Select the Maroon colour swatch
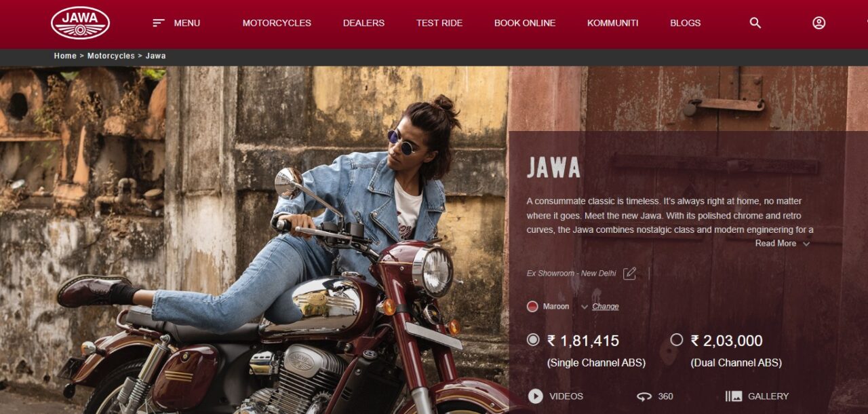 point(532,307)
